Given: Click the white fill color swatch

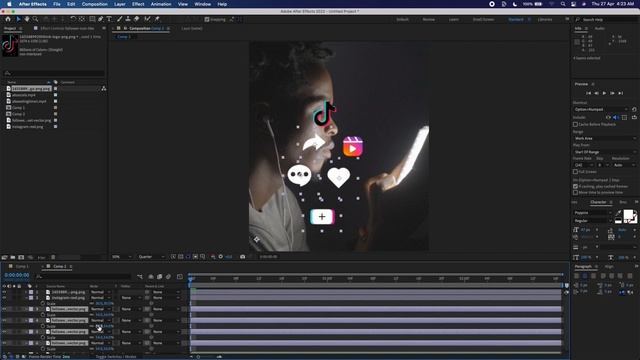Looking at the screenshot, I should click(x=628, y=214).
